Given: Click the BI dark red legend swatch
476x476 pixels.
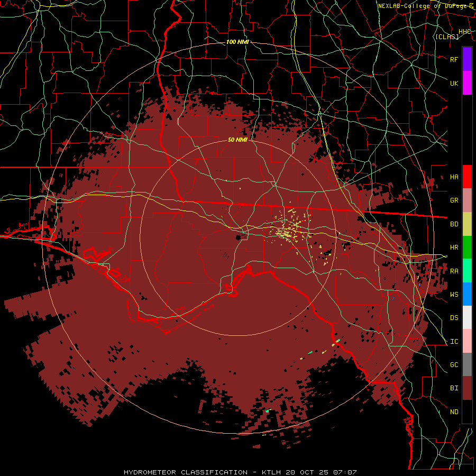Looking at the screenshot, I should tap(467, 388).
